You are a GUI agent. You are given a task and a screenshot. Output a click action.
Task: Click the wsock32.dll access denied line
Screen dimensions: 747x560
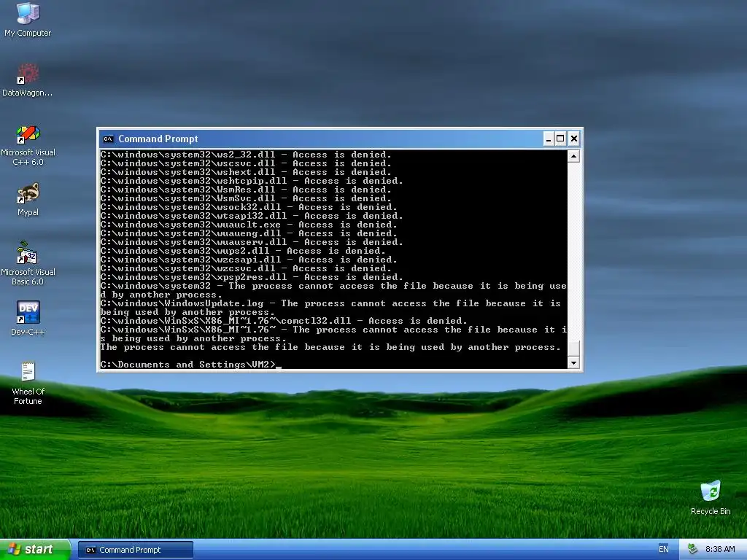coord(249,207)
